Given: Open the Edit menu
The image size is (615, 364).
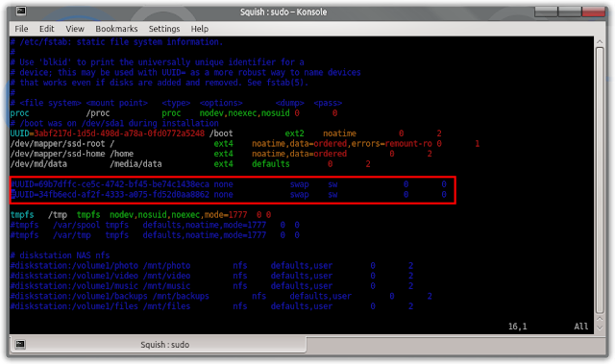Looking at the screenshot, I should [x=47, y=29].
